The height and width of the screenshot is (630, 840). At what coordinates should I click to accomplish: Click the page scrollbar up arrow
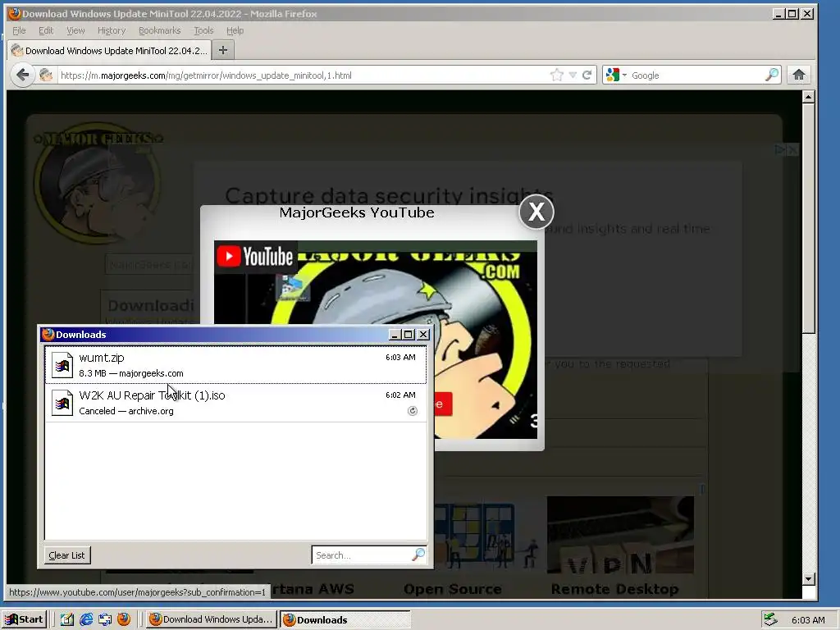coord(809,97)
